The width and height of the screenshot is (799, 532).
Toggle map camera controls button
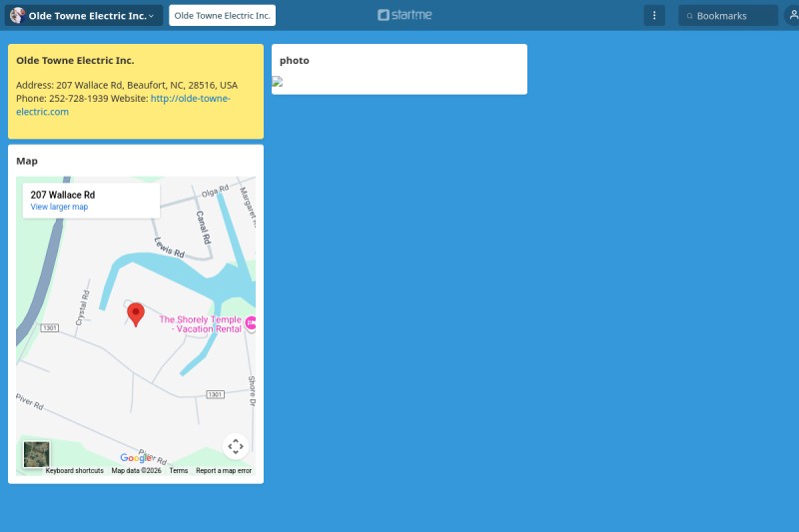(236, 446)
